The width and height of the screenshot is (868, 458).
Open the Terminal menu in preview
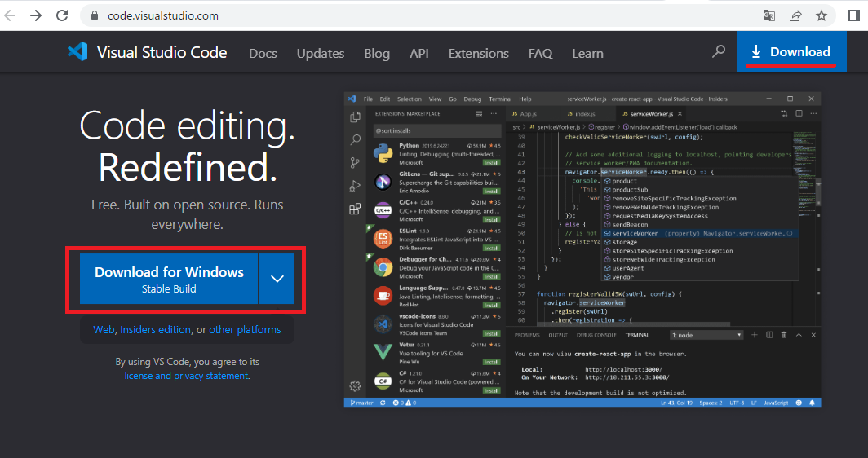[500, 99]
